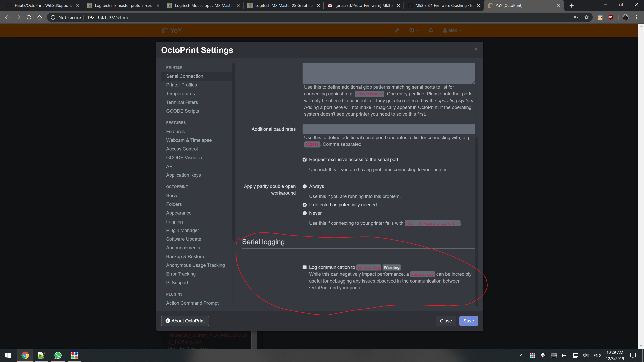Reload the page with refresh icon

coord(29,17)
